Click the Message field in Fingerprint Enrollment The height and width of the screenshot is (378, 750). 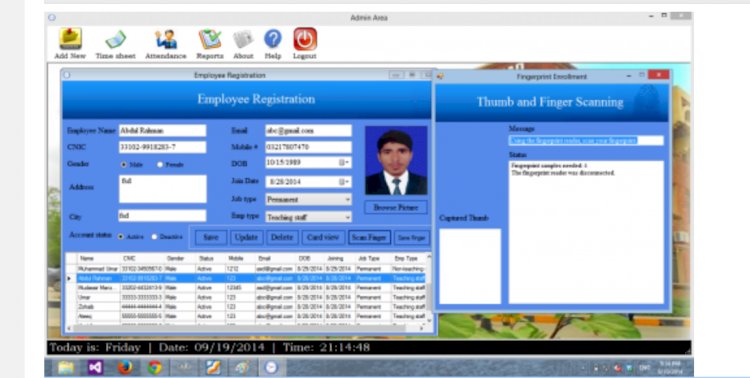(x=586, y=140)
